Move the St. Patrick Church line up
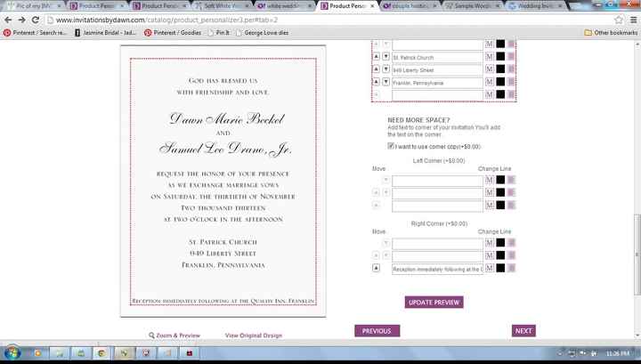Viewport: 641px width, 364px height. (376, 57)
